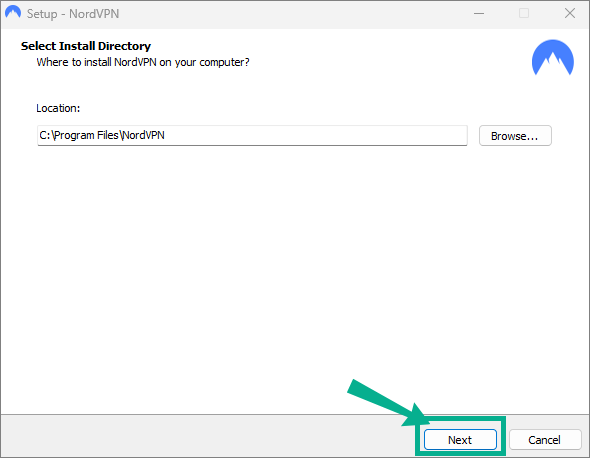The image size is (590, 458).
Task: Click the grayed-out maximize window button
Action: pos(524,13)
